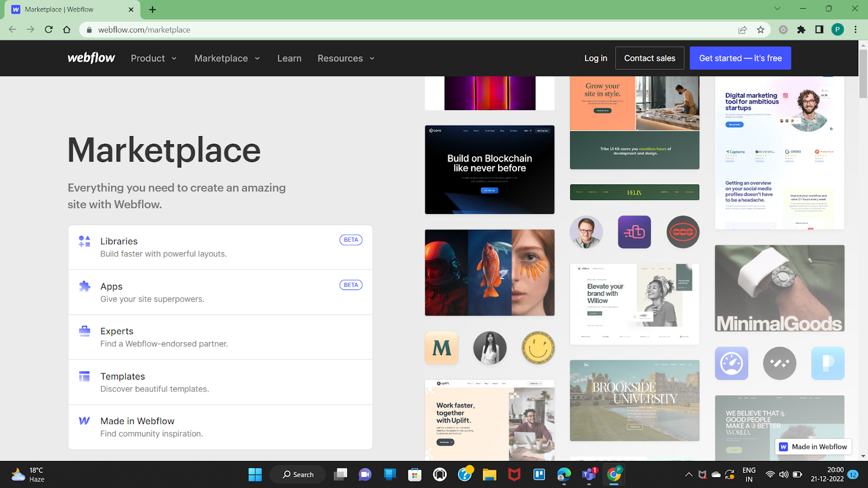The width and height of the screenshot is (868, 488).
Task: Click the red oval logo icon
Action: pyautogui.click(x=683, y=232)
